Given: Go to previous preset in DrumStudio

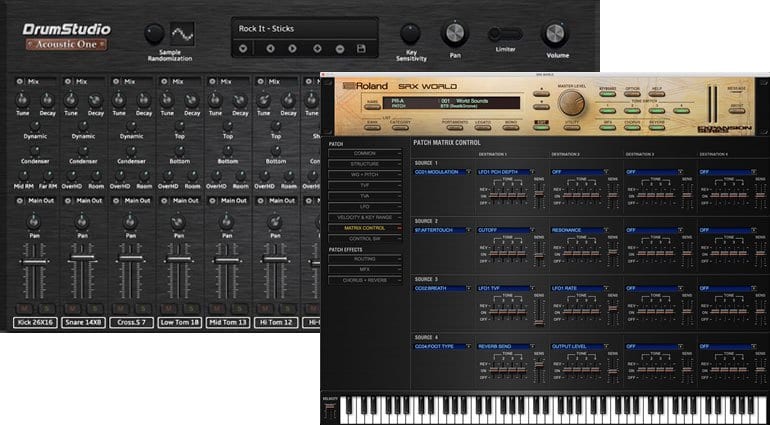Looking at the screenshot, I should click(x=270, y=49).
